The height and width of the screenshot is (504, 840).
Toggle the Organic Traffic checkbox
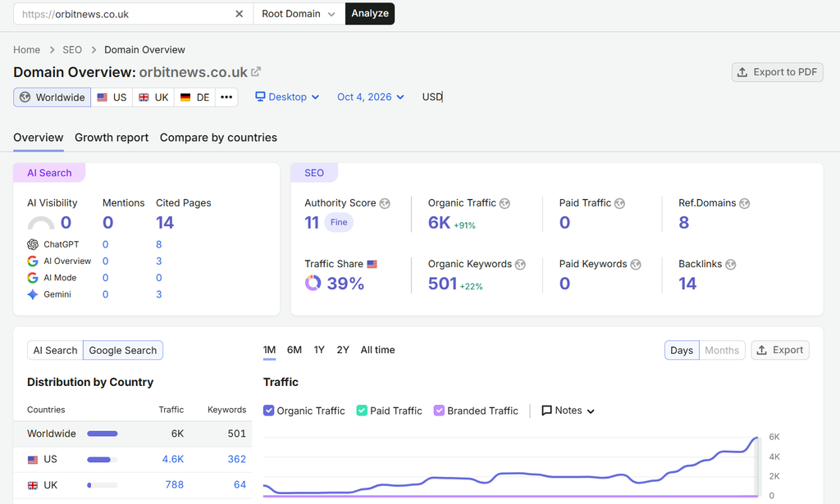pos(269,411)
